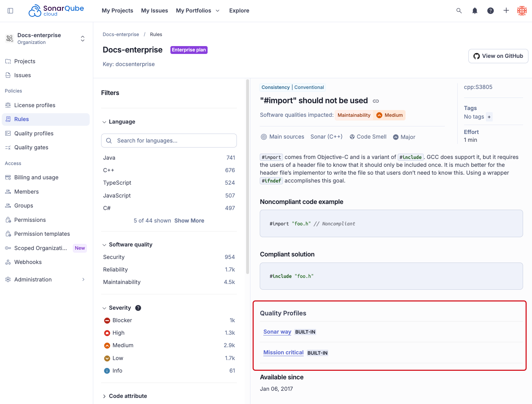Open My Issues in top navigation
The height and width of the screenshot is (404, 532).
(x=154, y=11)
